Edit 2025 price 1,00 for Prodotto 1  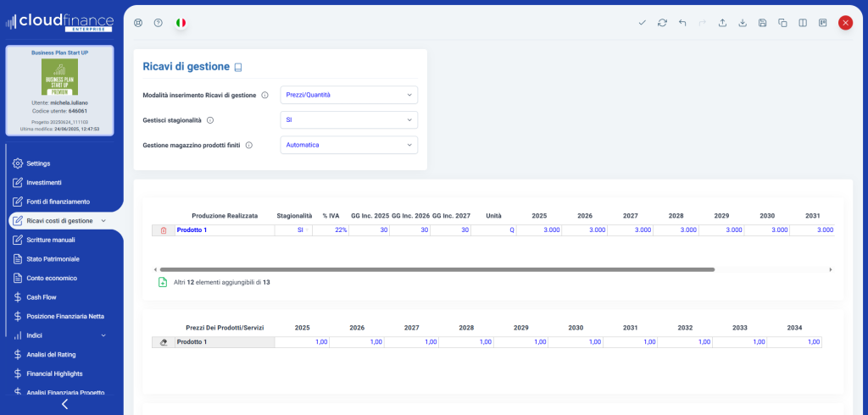303,342
